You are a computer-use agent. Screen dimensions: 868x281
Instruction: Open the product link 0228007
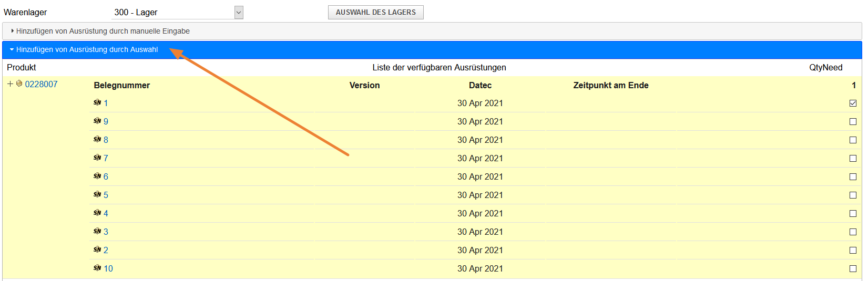pos(41,84)
